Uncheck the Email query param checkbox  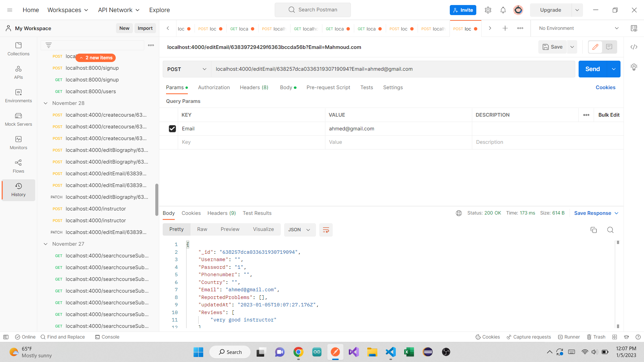pyautogui.click(x=172, y=129)
